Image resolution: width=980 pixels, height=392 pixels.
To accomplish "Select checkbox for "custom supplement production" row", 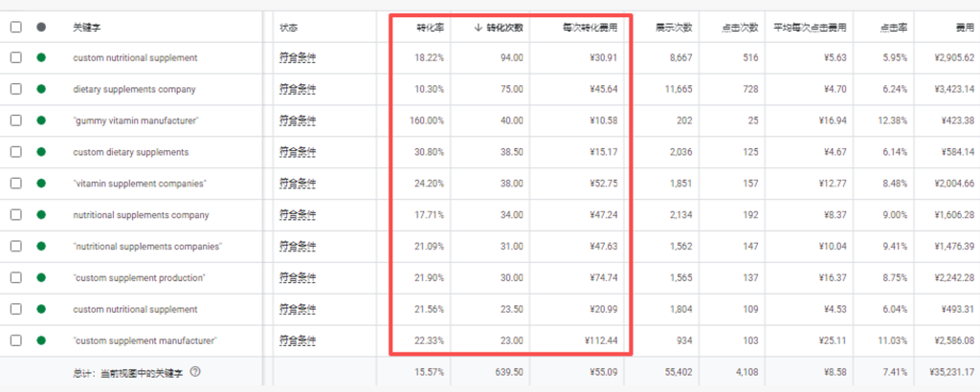I will tap(15, 278).
